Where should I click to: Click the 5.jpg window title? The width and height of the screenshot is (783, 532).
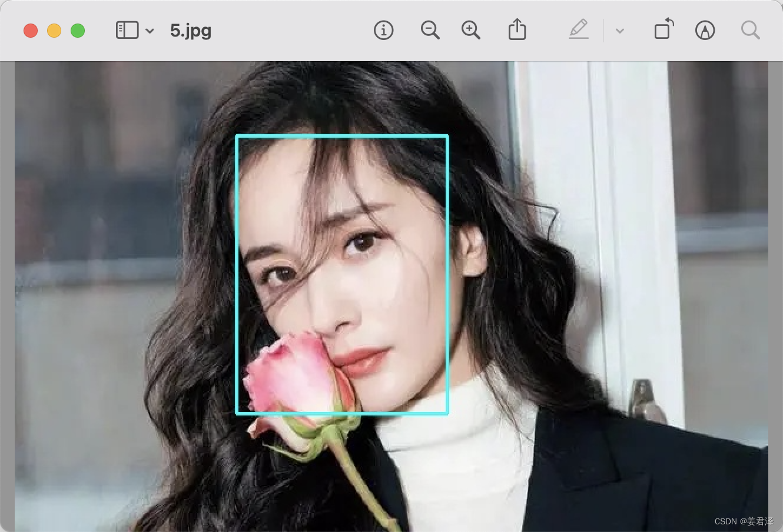[191, 31]
